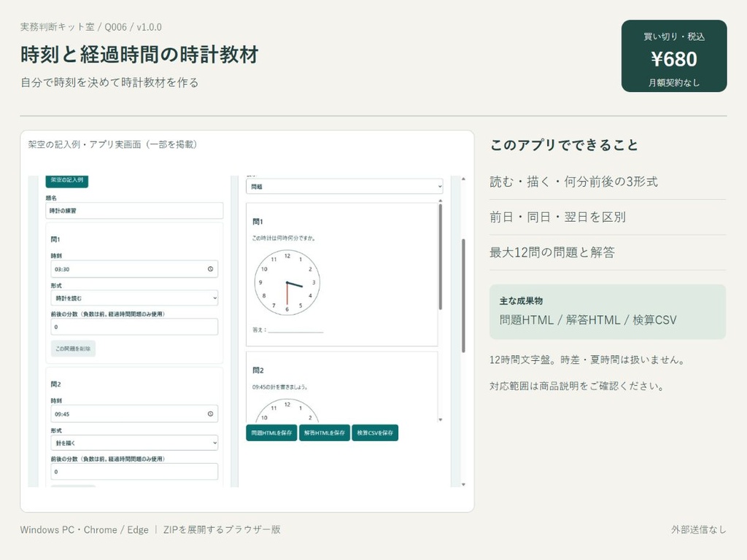This screenshot has width=747, height=560.
Task: Click the 題名 input with 時計の練習
Action: click(x=134, y=211)
